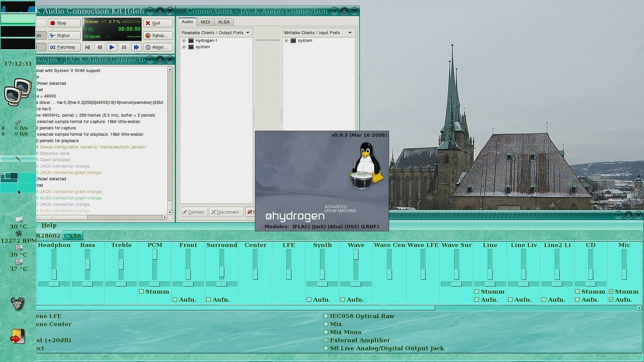Click the system icon under Input Ports

293,41
